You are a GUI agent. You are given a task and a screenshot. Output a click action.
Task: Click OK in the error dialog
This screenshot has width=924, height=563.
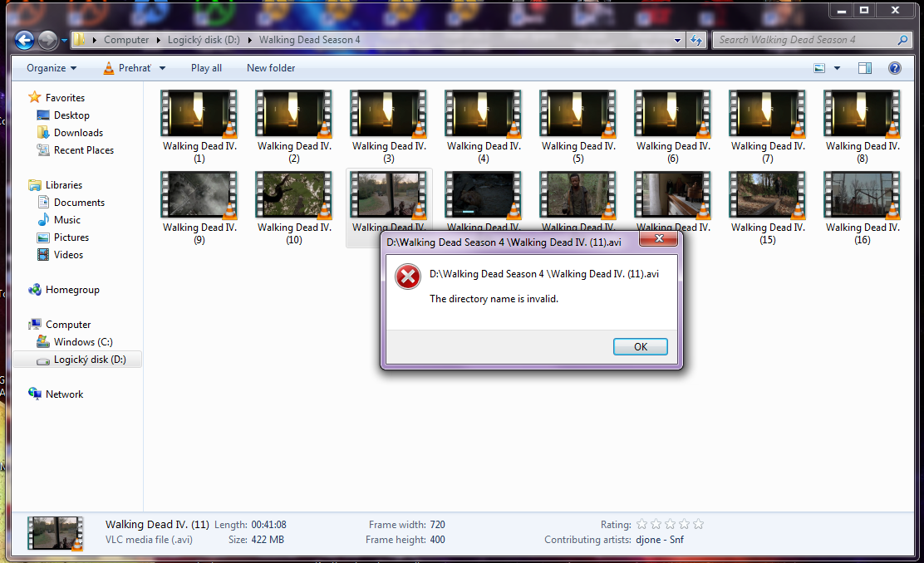tap(641, 347)
